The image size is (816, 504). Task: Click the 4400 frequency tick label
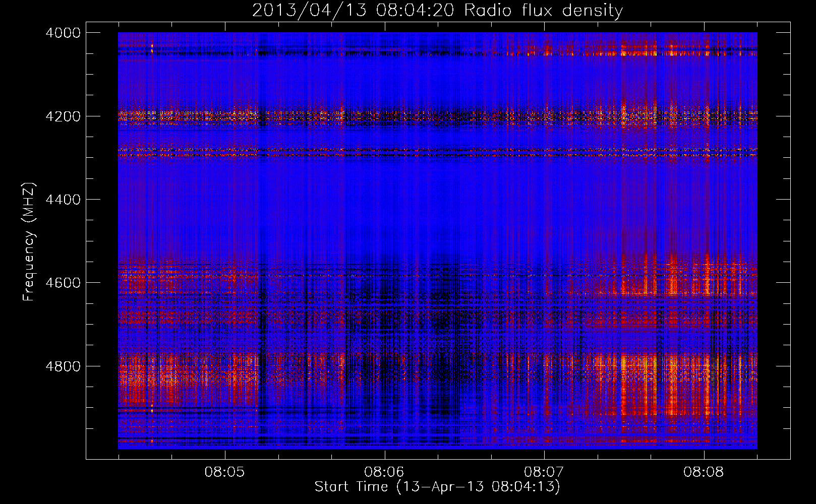click(63, 200)
